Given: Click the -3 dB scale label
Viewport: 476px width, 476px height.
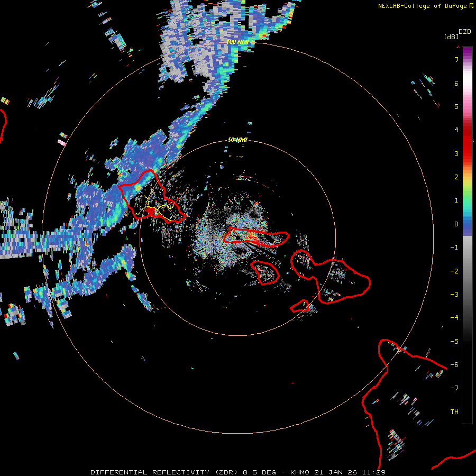Looking at the screenshot, I should pyautogui.click(x=454, y=295).
